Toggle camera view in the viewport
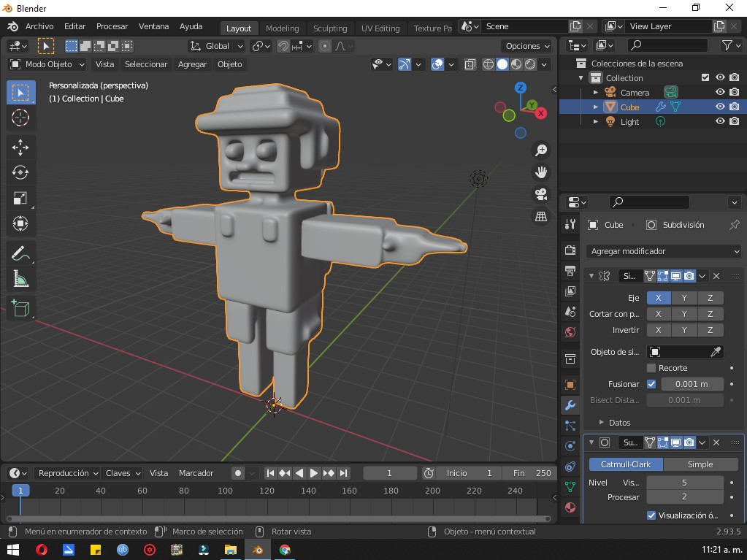This screenshot has width=747, height=560. [x=541, y=194]
